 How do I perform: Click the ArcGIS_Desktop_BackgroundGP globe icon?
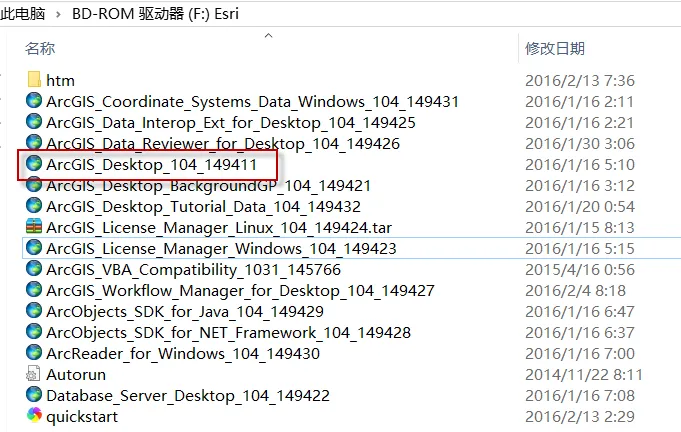(34, 185)
